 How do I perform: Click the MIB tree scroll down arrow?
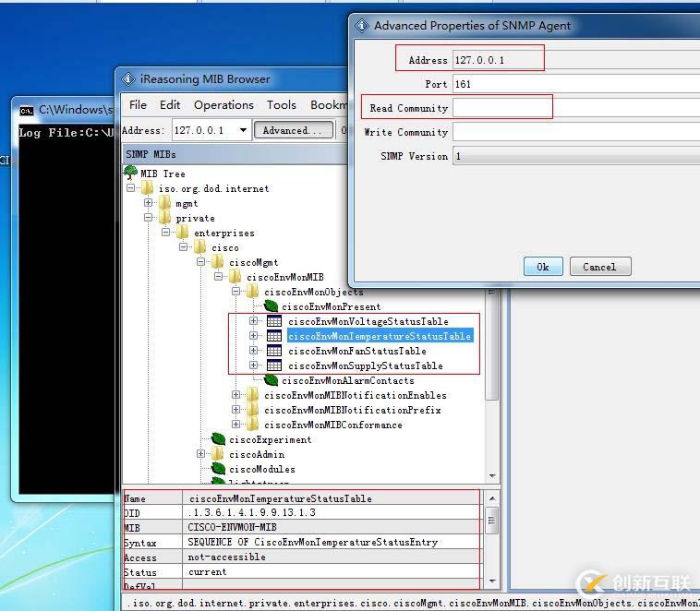(492, 475)
